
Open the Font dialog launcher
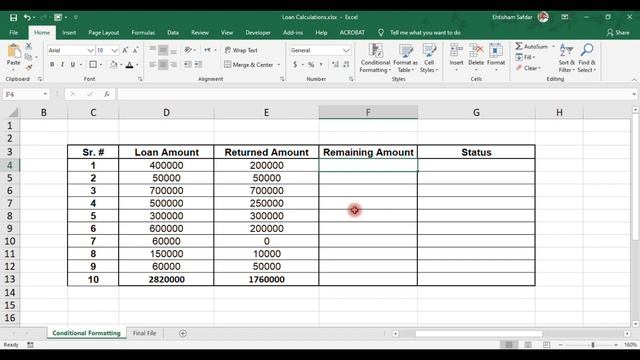point(140,79)
